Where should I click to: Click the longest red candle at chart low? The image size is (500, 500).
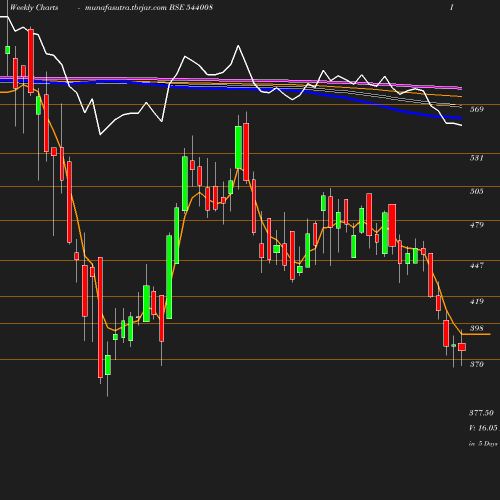100,317
